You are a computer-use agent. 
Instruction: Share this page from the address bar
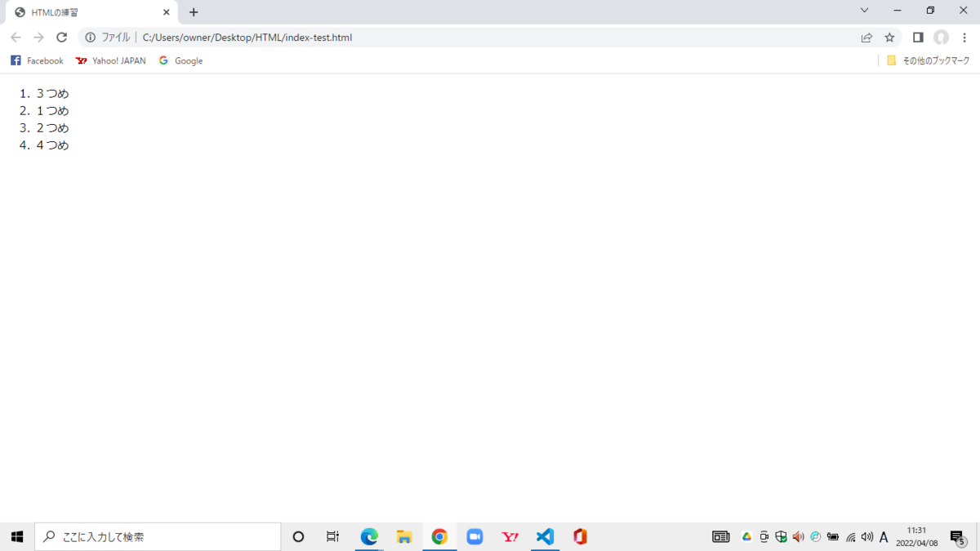click(866, 38)
